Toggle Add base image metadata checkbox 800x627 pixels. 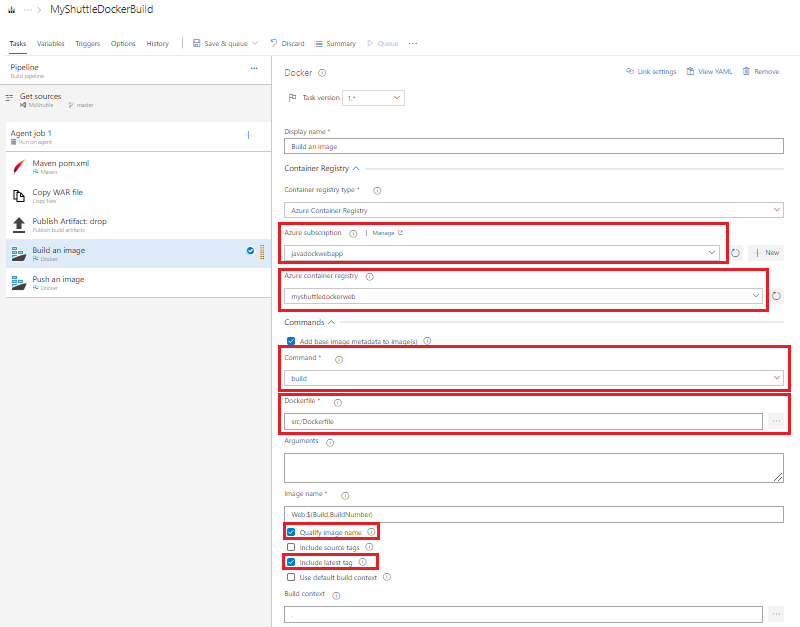[x=291, y=341]
